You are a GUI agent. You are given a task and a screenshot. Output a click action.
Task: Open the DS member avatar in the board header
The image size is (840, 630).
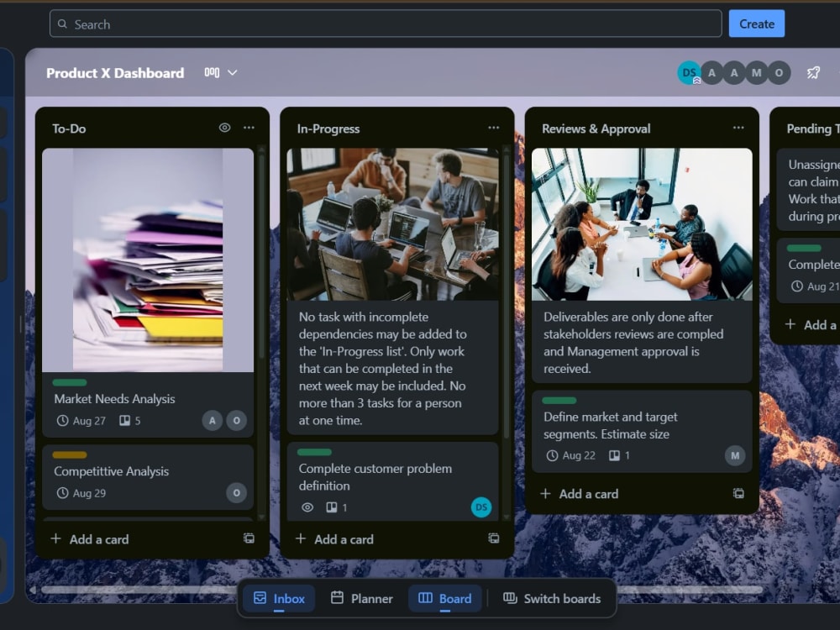[x=689, y=73]
